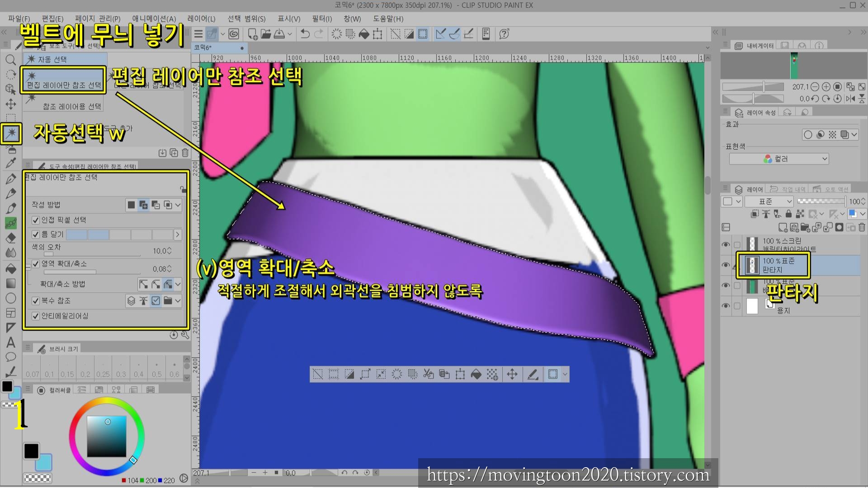Click the Fill bucket icon in toolbar
The image size is (868, 488).
[x=364, y=34]
